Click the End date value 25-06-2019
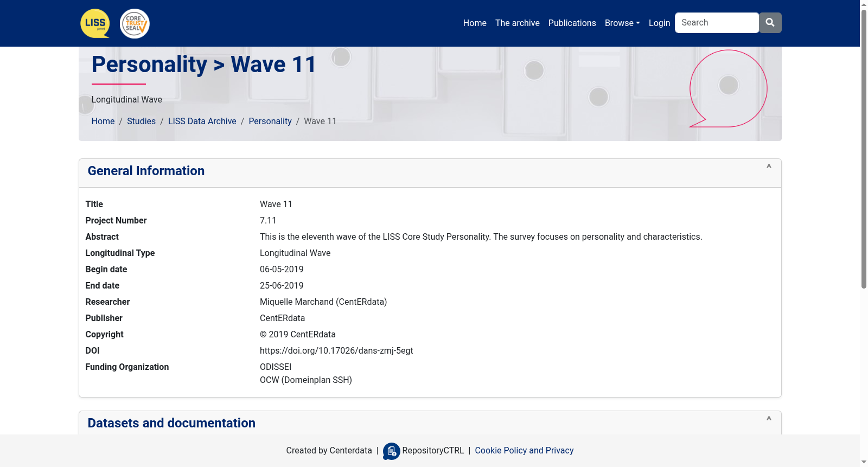Image resolution: width=868 pixels, height=467 pixels. pyautogui.click(x=282, y=285)
